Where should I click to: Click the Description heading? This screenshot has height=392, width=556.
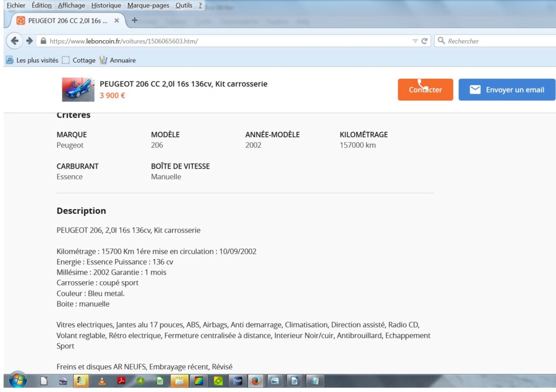pyautogui.click(x=81, y=211)
